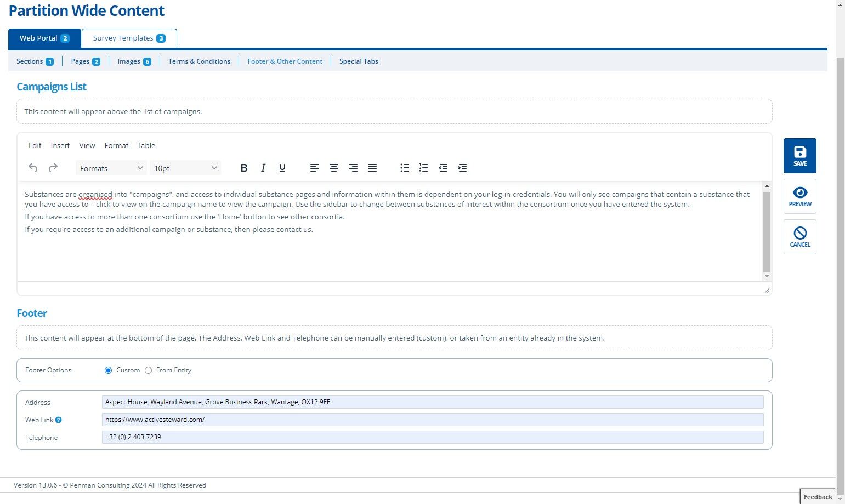Cancel the changes

(800, 237)
